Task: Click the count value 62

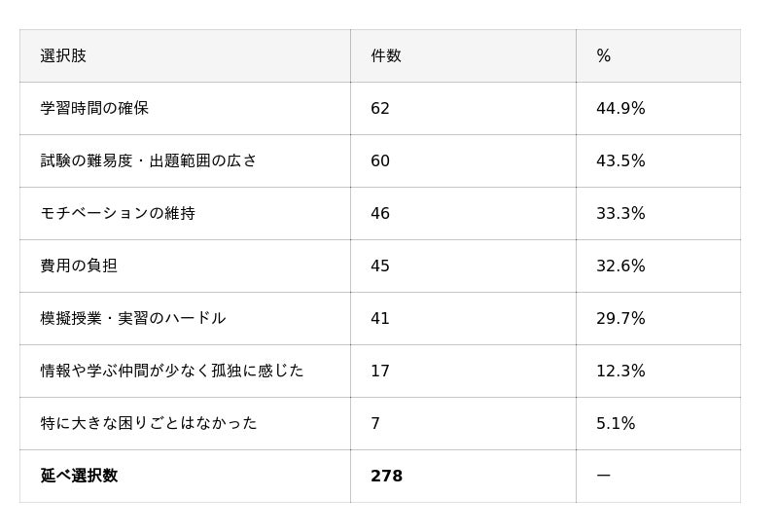Action: pos(380,109)
